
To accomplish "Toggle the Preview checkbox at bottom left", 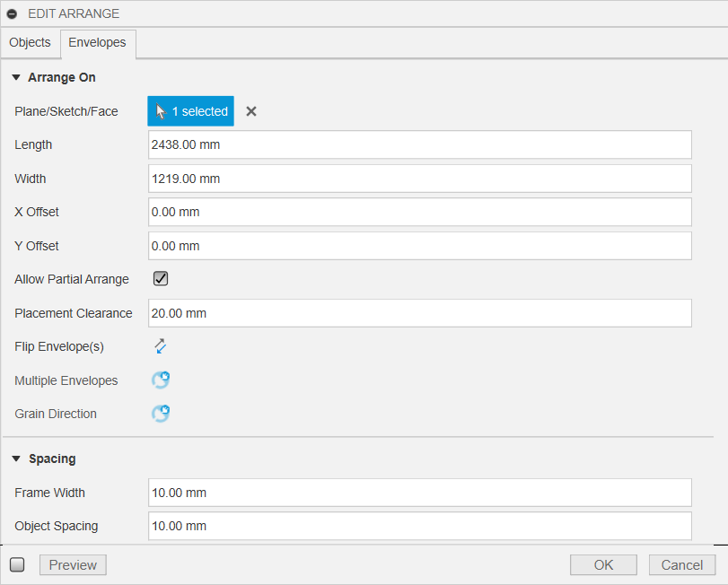I will point(17,565).
